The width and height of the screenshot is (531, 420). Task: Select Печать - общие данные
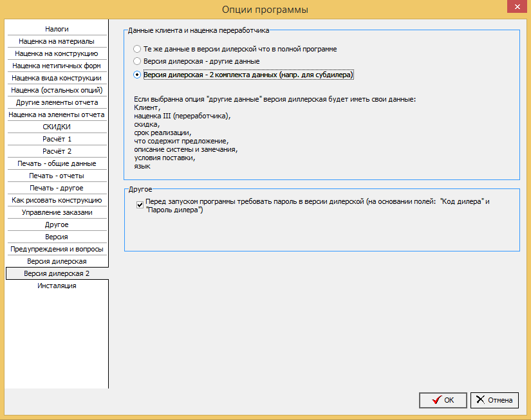(x=57, y=163)
